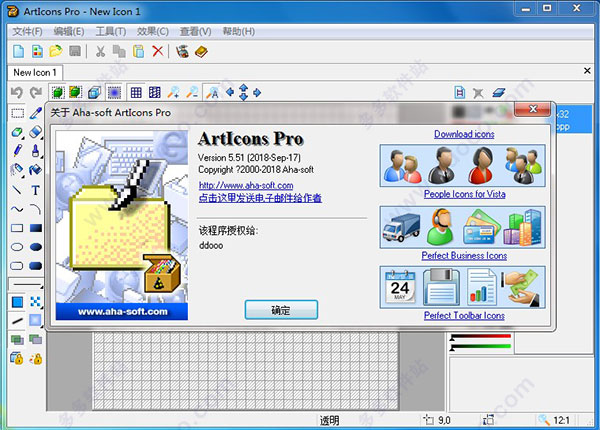Screen dimensions: 600x430
Task: Select the Text tool
Action: (x=36, y=190)
